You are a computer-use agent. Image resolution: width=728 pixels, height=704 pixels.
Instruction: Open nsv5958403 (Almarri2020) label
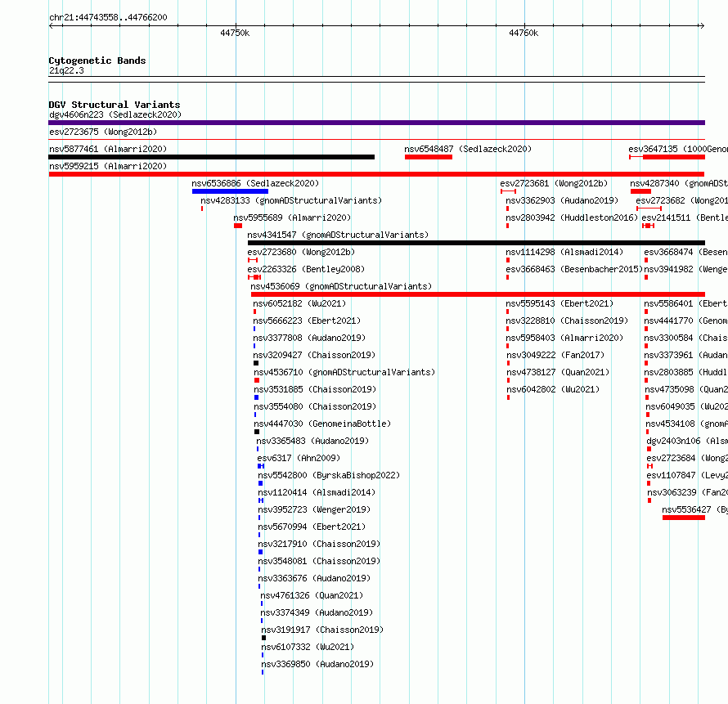(564, 338)
